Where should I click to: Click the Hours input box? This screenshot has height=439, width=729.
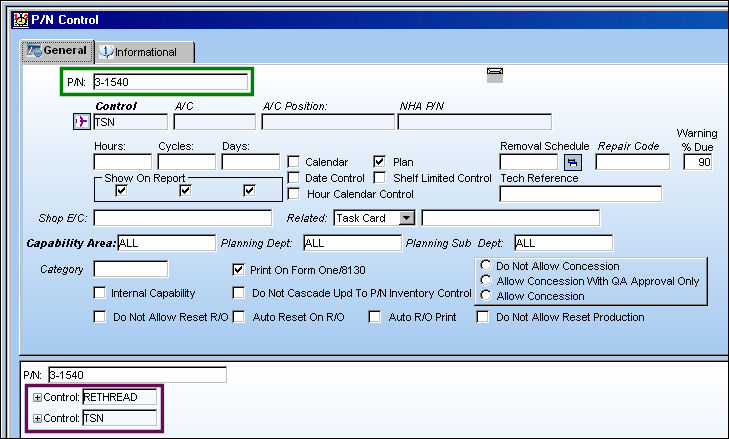click(123, 162)
